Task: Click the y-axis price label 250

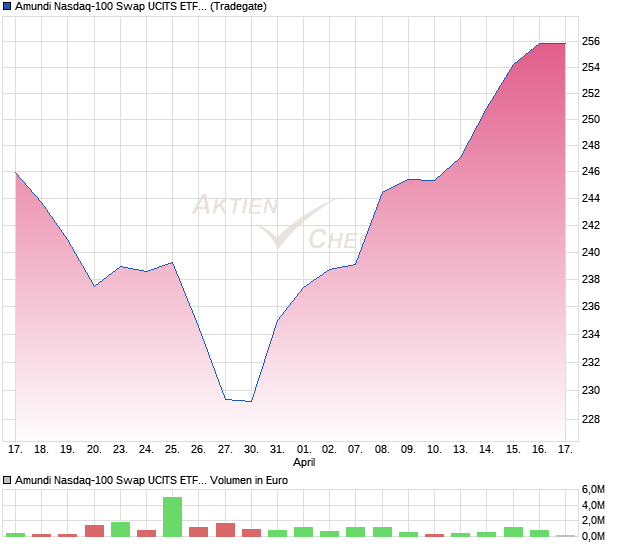Action: [x=591, y=119]
